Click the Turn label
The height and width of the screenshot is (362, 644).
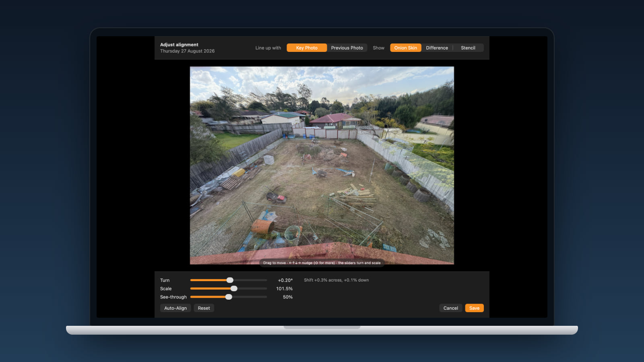165,280
